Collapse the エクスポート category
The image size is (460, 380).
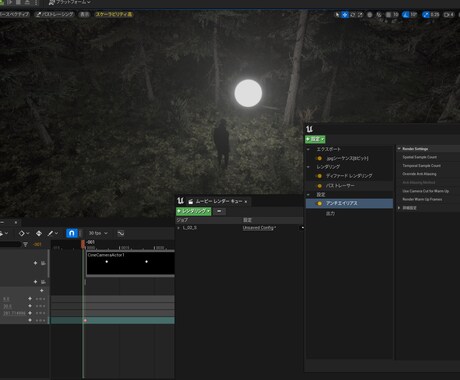(308, 149)
